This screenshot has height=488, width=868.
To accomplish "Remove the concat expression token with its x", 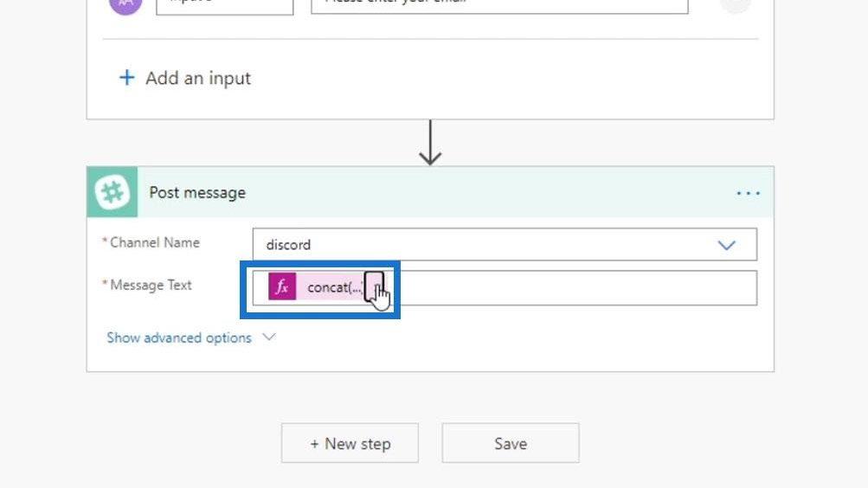I will 374,286.
